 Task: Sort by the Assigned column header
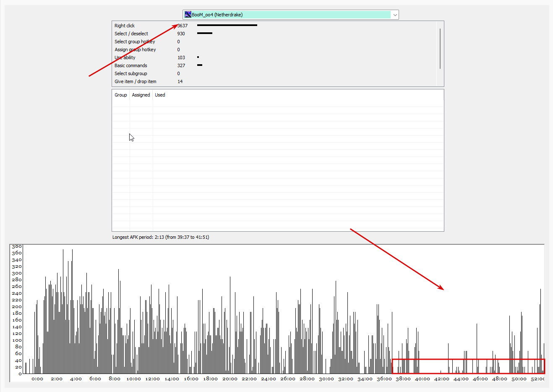pos(141,95)
